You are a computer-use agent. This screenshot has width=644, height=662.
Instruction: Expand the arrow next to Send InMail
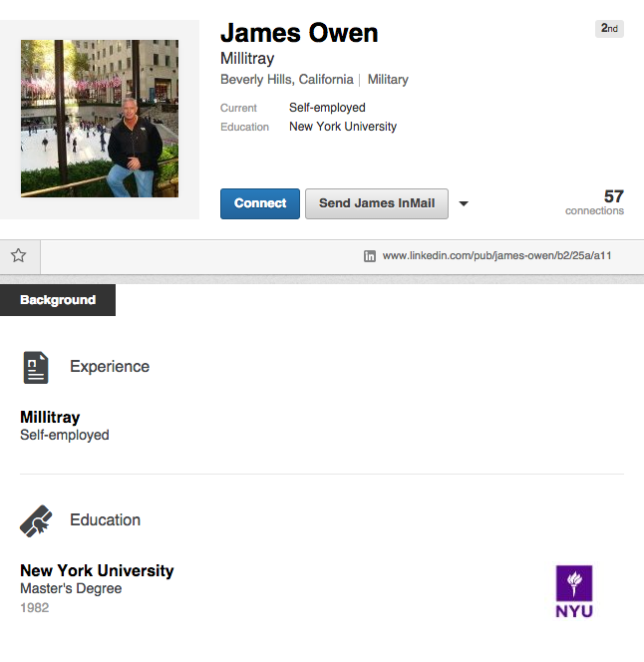[x=463, y=204]
